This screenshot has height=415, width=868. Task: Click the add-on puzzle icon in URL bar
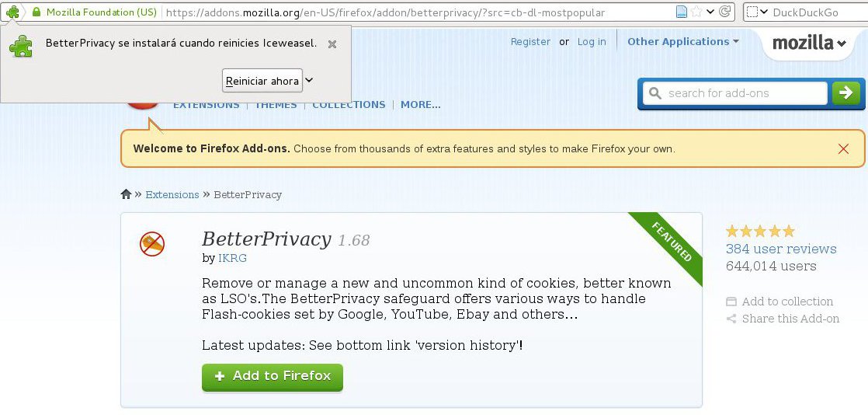[x=13, y=12]
